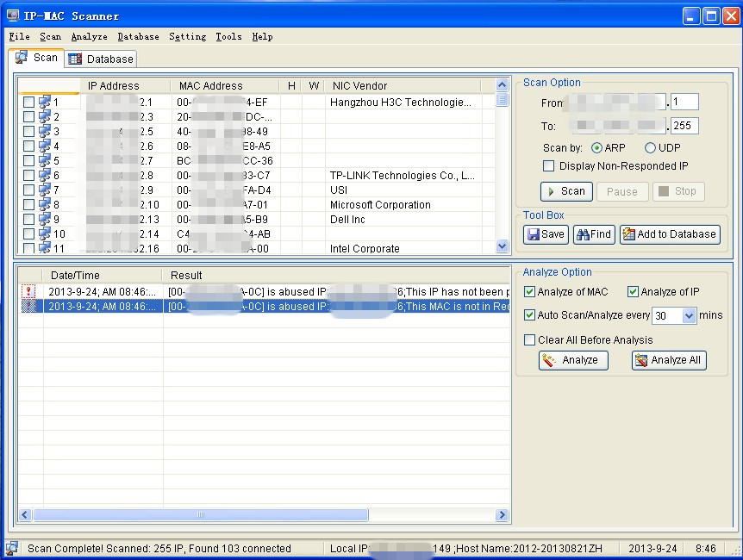Click the computer icon in row 6

point(45,175)
